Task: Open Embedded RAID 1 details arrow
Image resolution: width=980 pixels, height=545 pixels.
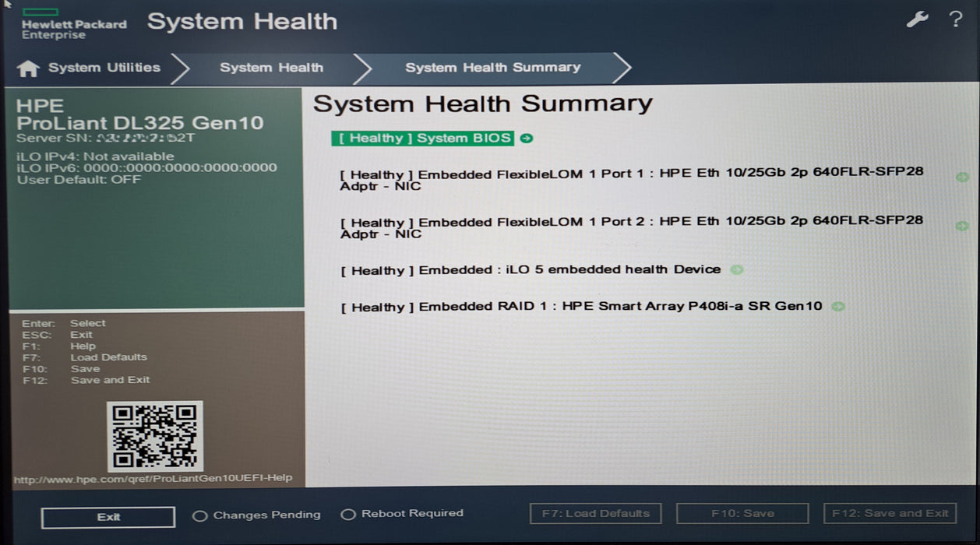Action: (838, 307)
